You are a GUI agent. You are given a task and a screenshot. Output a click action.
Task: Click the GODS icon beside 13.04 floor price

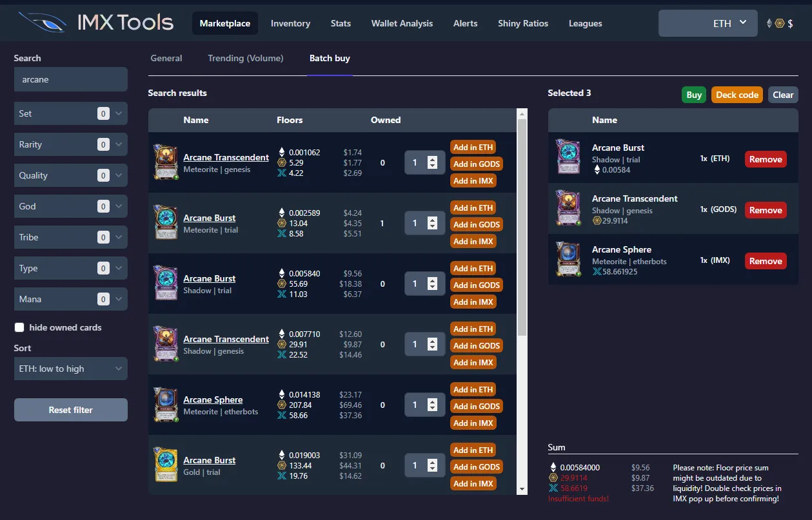281,224
